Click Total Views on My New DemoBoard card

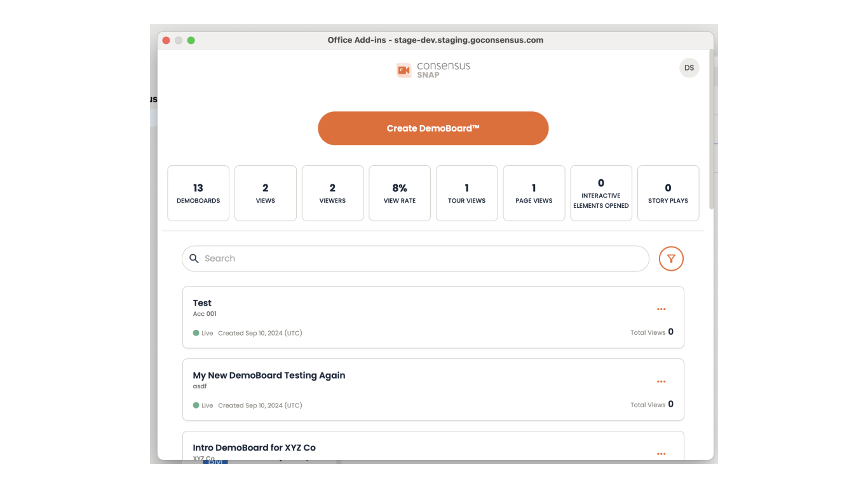coord(652,405)
